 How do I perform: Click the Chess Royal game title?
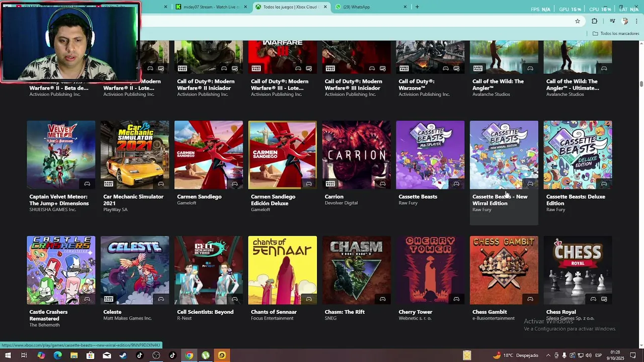tap(561, 312)
